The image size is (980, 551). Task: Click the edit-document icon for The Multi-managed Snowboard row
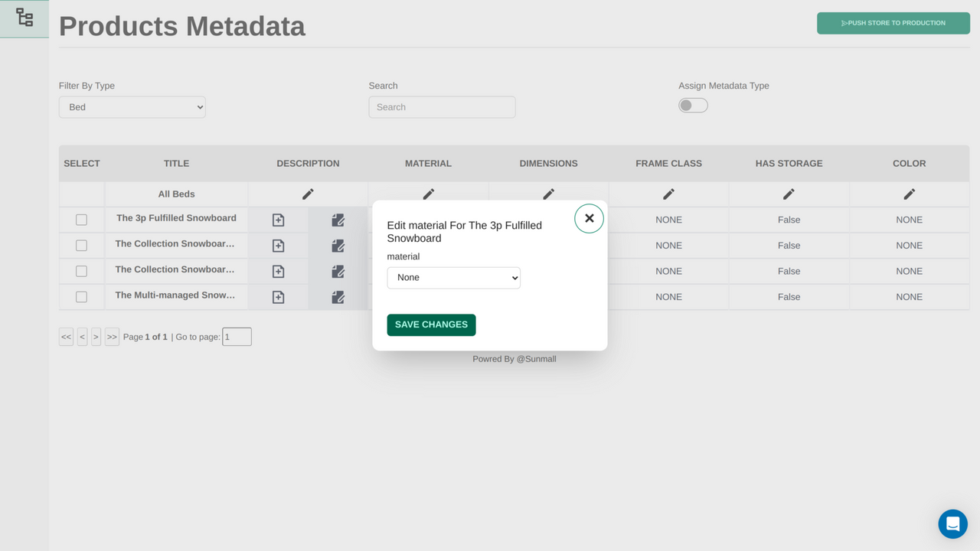coord(338,297)
